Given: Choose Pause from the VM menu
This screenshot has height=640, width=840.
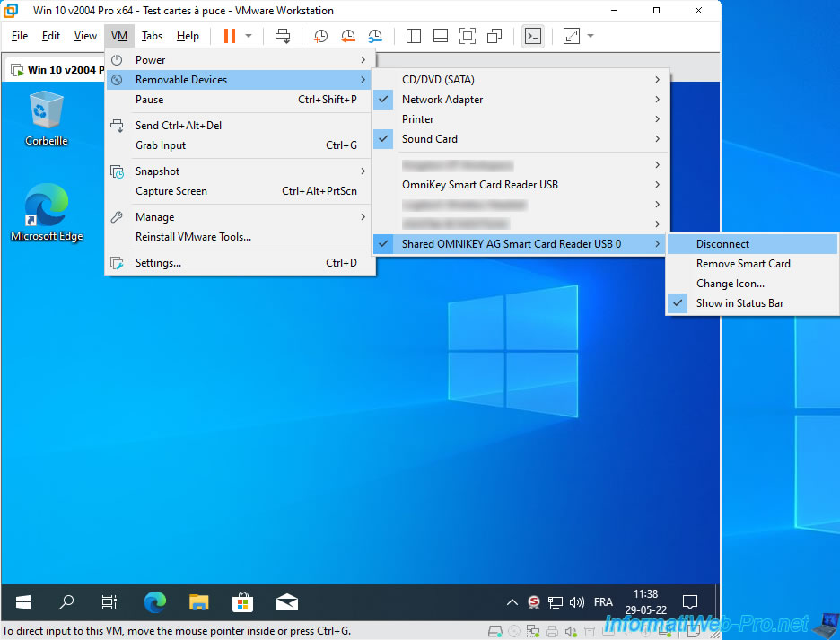Looking at the screenshot, I should [241, 100].
